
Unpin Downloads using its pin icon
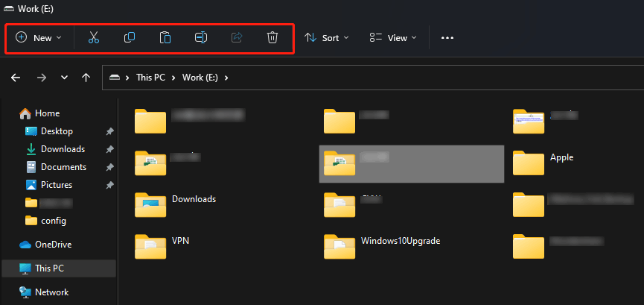click(x=109, y=149)
